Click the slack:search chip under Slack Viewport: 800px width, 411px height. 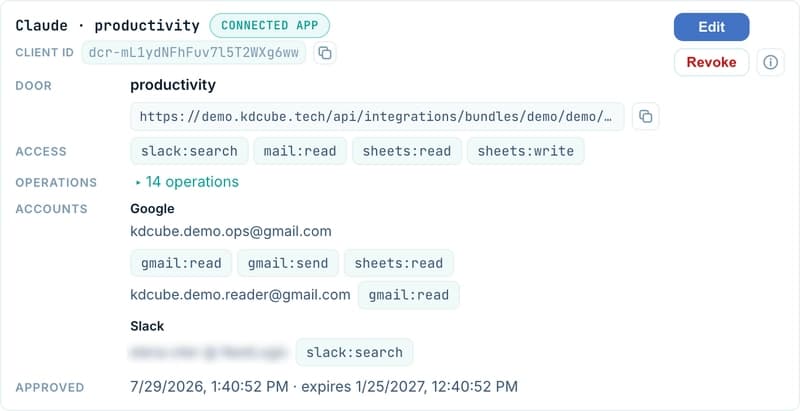355,352
